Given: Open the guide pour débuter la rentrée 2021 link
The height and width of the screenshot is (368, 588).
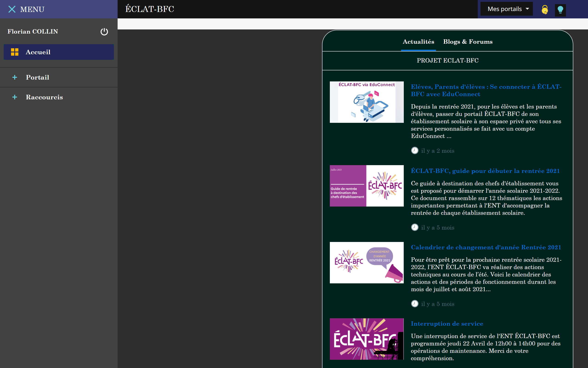Looking at the screenshot, I should click(485, 171).
